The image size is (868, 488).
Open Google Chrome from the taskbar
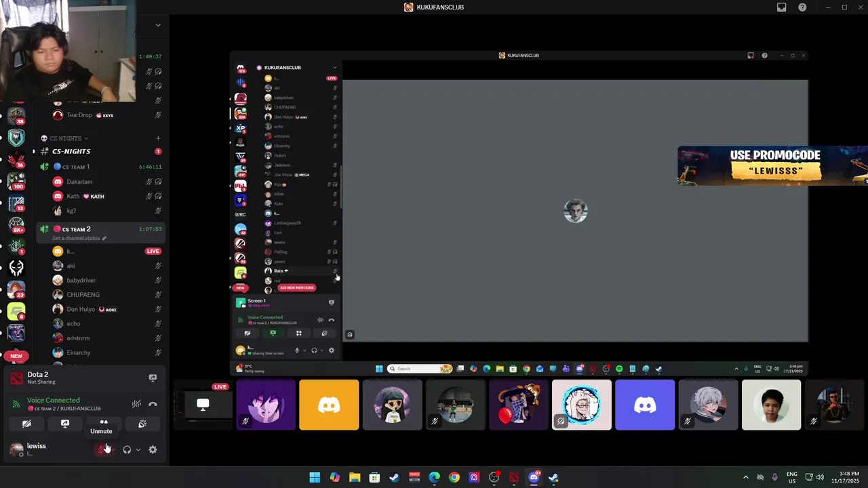point(454,477)
